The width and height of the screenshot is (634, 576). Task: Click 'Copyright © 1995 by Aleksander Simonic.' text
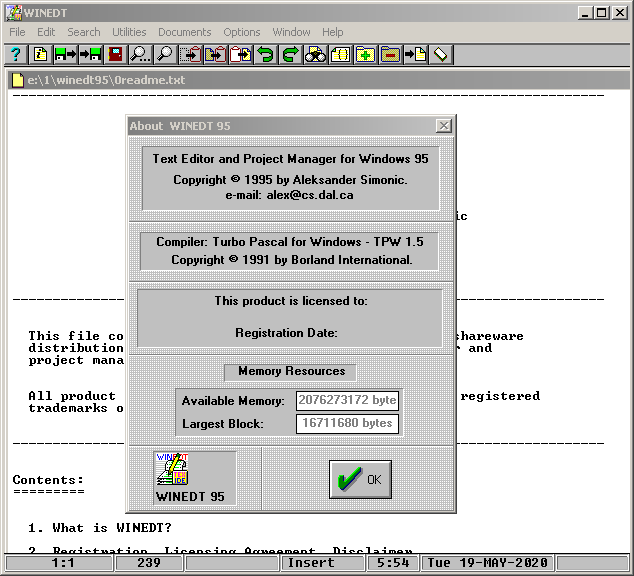click(290, 179)
